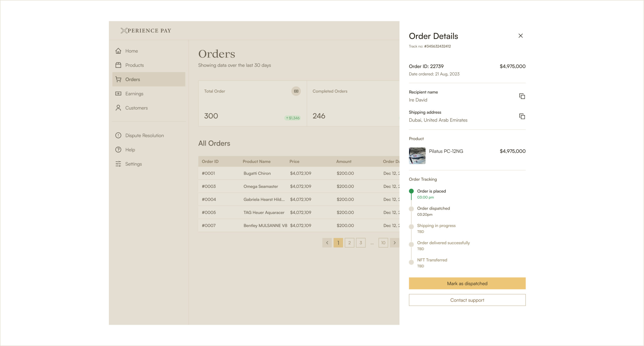644x346 pixels.
Task: Copy the recipient name
Action: (522, 96)
